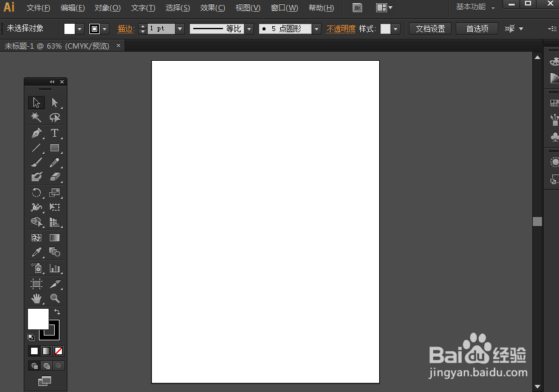Select the Rotate tool
The height and width of the screenshot is (392, 559).
tap(36, 193)
